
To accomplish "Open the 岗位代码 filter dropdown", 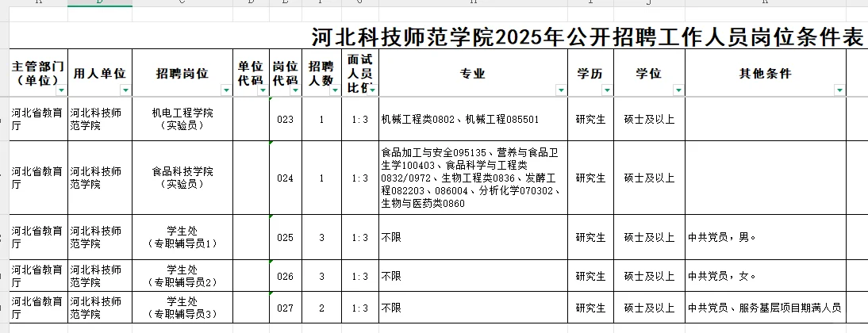I will (295, 90).
